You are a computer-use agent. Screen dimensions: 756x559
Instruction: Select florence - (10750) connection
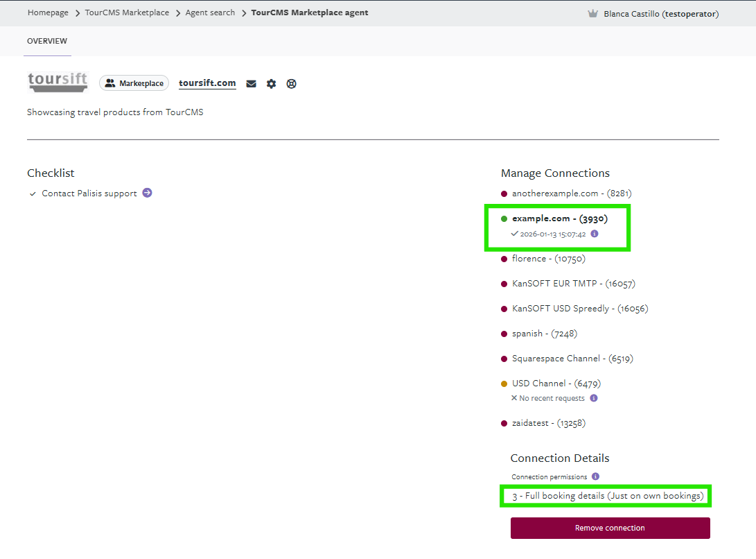coord(548,259)
